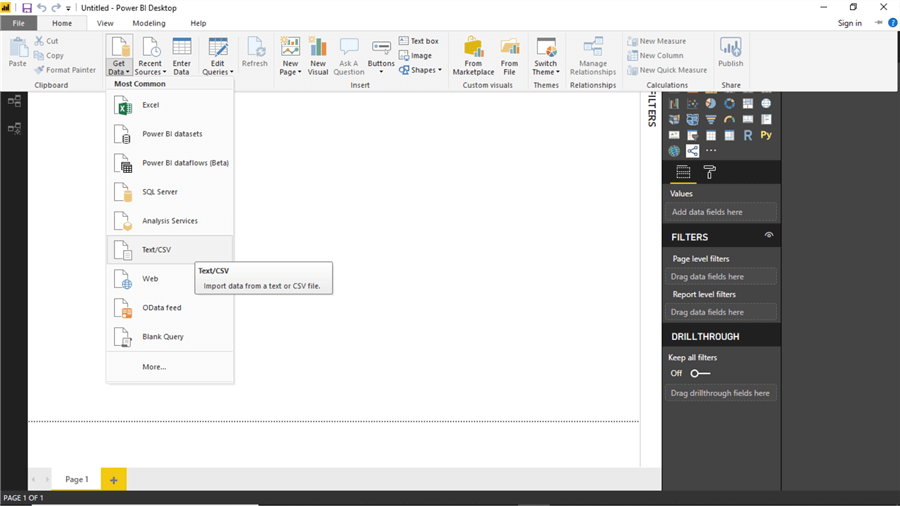
Task: Add a new page with plus button
Action: 114,480
